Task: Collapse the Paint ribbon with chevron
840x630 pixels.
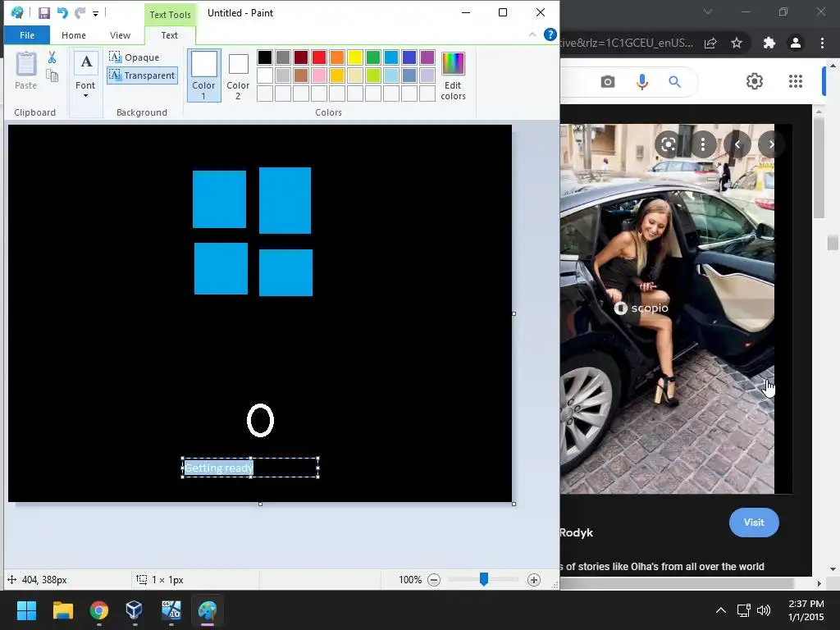Action: tap(532, 34)
